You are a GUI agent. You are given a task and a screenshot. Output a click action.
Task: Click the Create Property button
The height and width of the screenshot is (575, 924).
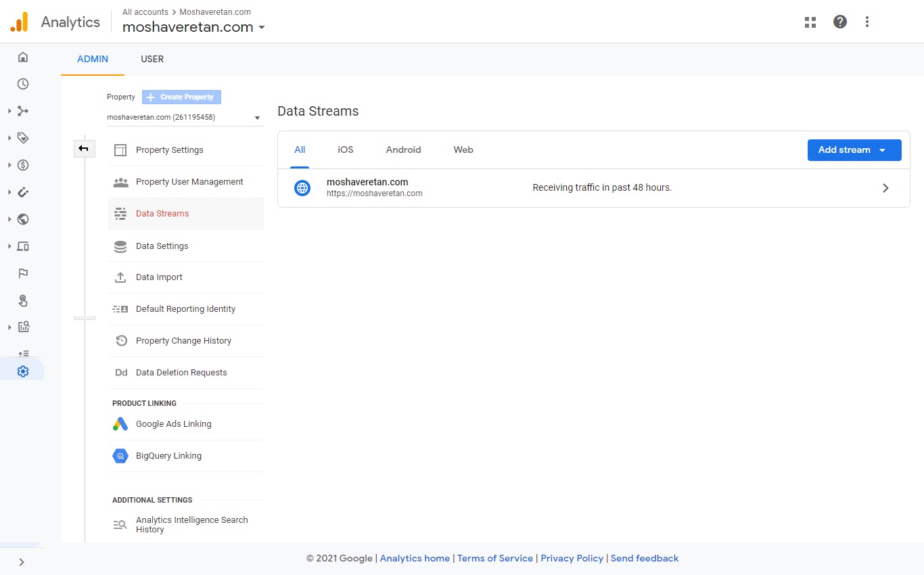pyautogui.click(x=181, y=97)
